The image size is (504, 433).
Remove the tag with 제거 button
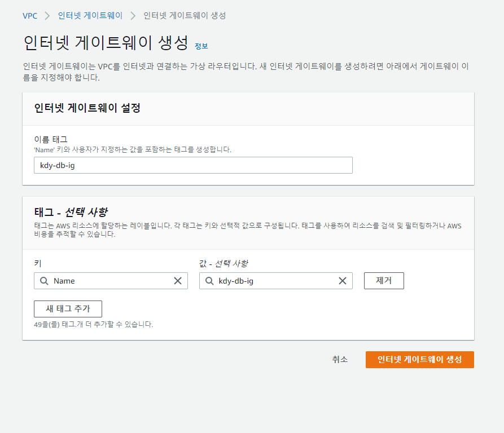[384, 281]
